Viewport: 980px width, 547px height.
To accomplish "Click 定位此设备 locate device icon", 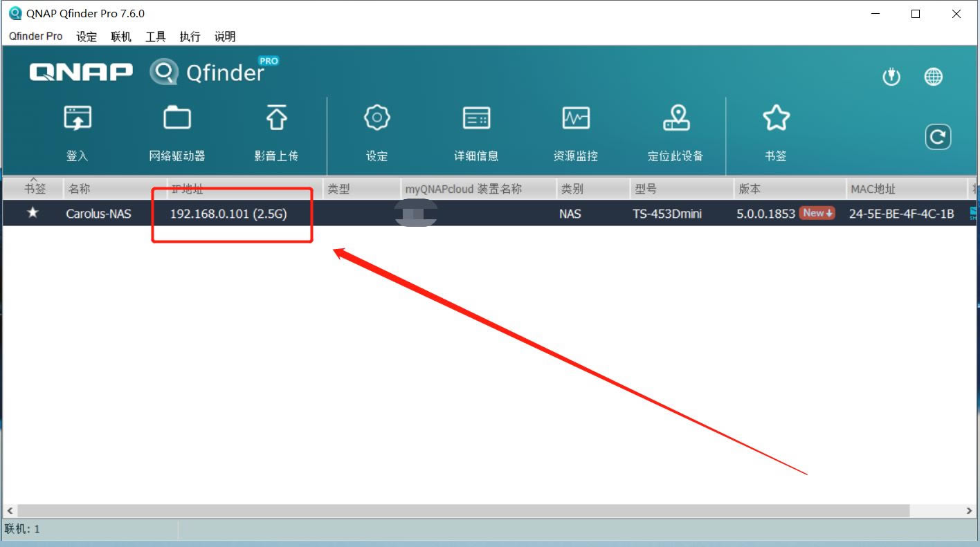I will tap(676, 118).
